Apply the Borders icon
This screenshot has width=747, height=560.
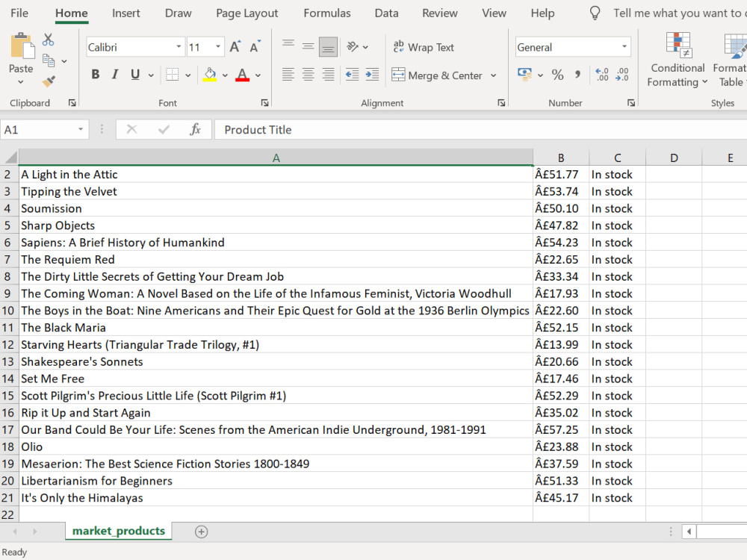172,75
